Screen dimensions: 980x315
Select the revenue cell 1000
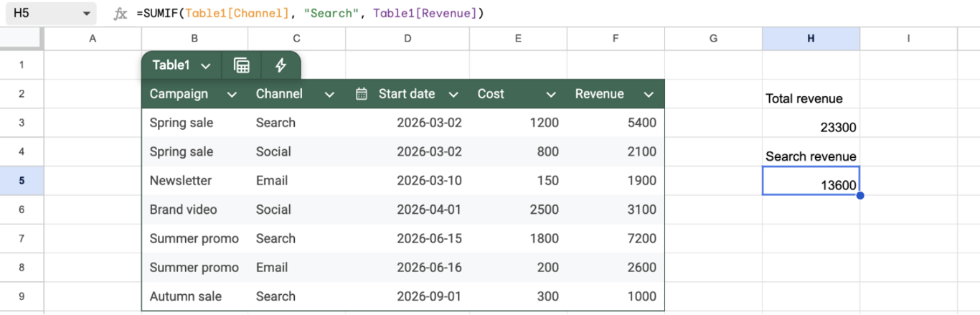point(616,296)
